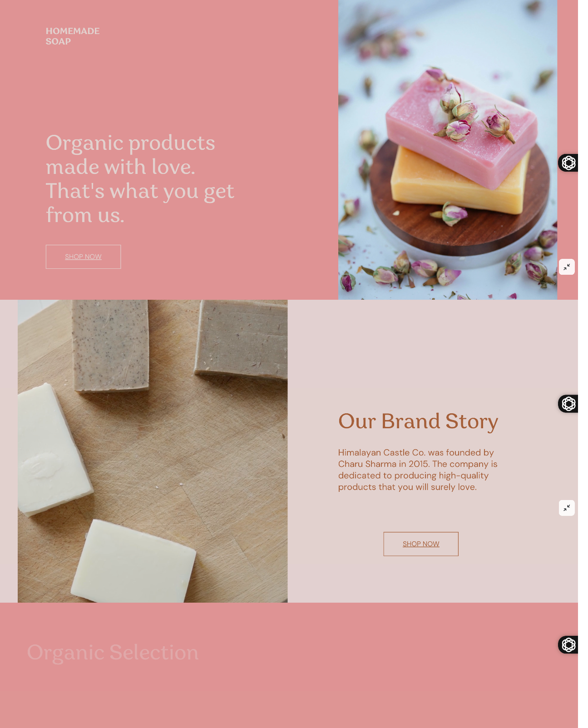Click the AI assistant icon beside hero image
The height and width of the screenshot is (728, 588).
coord(568,163)
